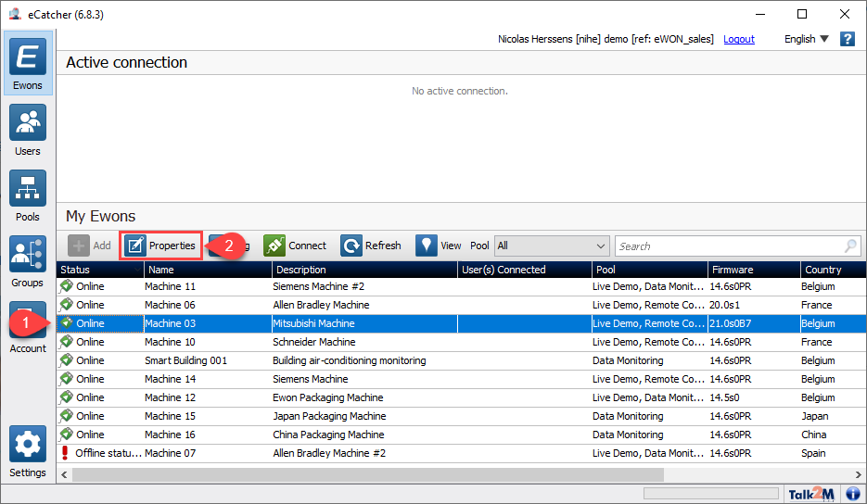
Task: Sort by the Country column header
Action: click(x=834, y=269)
